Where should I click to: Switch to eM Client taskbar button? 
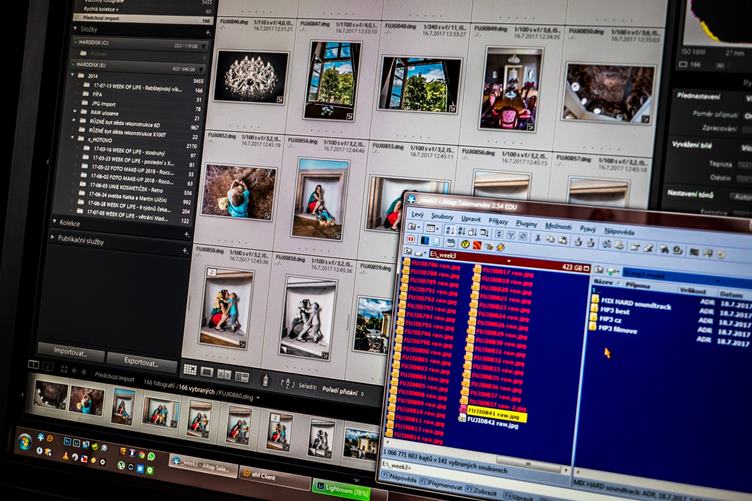273,476
